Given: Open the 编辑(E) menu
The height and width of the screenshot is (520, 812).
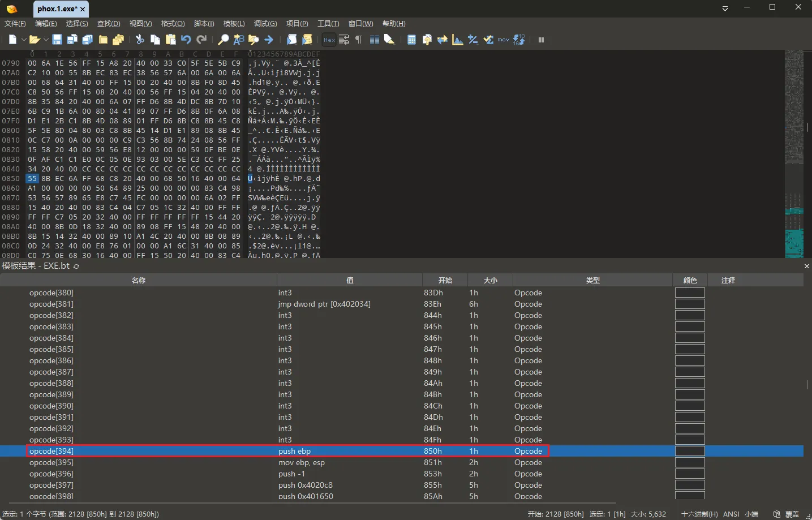Looking at the screenshot, I should tap(46, 24).
